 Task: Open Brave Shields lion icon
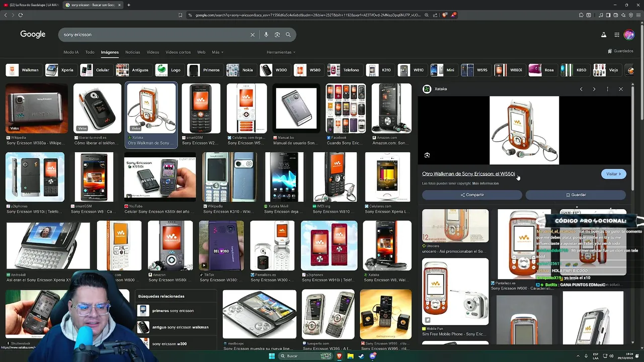[x=445, y=15]
